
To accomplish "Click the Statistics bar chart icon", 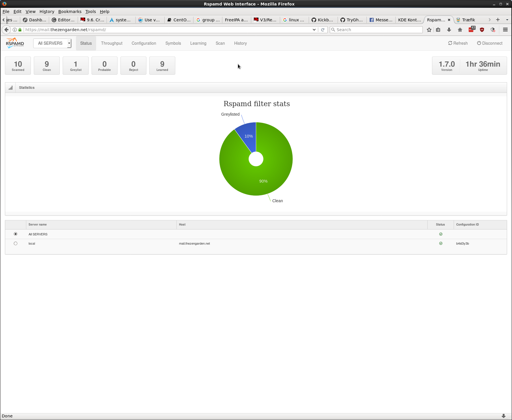I will point(11,88).
